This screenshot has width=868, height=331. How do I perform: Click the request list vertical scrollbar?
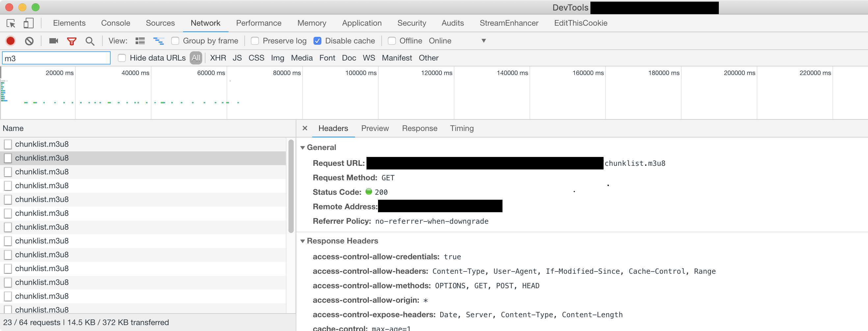pos(291,186)
